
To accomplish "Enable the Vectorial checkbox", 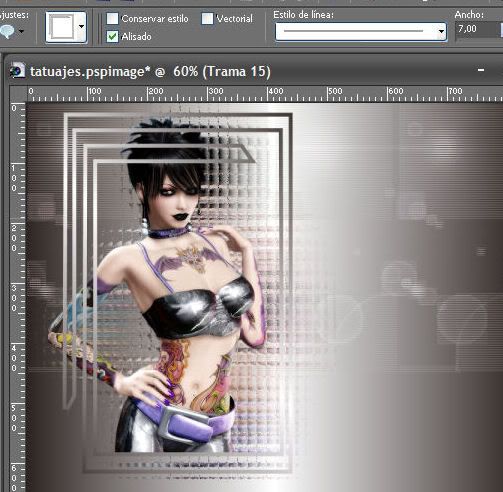I will point(207,19).
